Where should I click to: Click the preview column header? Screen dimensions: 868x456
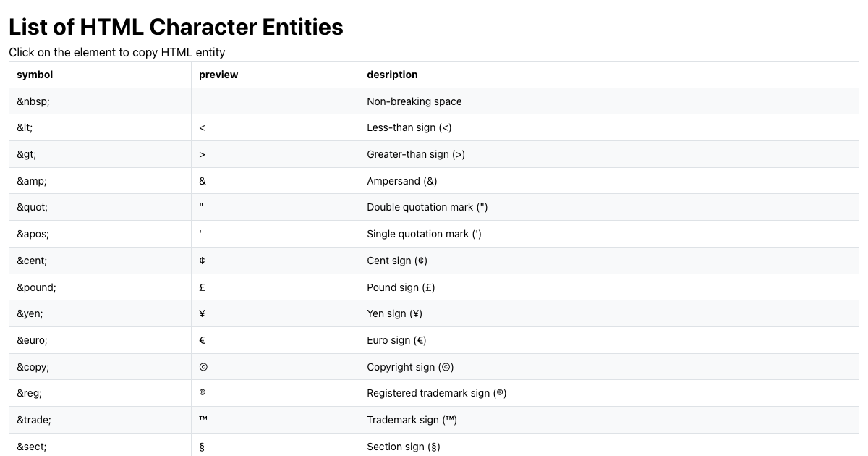[x=218, y=75]
